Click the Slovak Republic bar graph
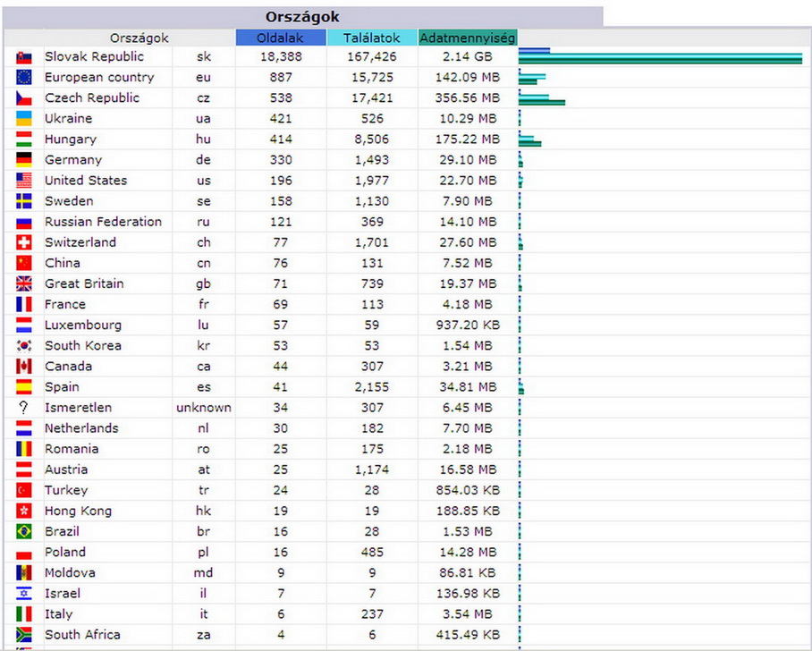Screen dimensions: 812x651 [x=660, y=57]
